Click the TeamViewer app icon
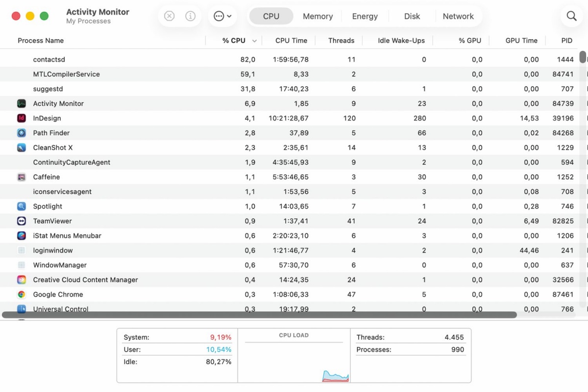The image size is (588, 392). (x=22, y=221)
